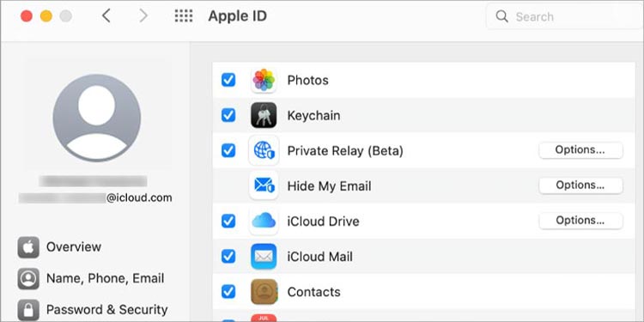Toggle the Private Relay (Beta) checkbox
This screenshot has width=644, height=322.
(x=228, y=151)
